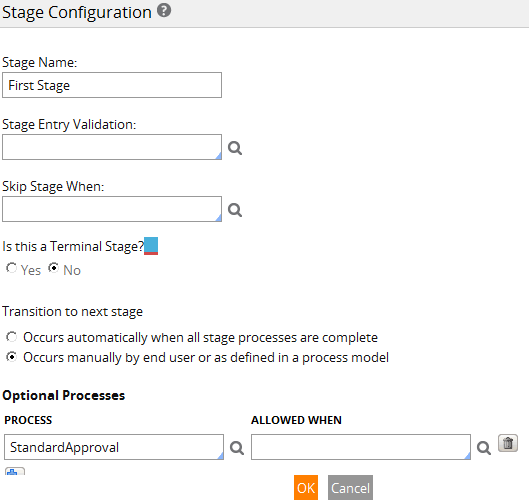Expand Skip Stage When autocomplete corner
The image size is (529, 500).
(x=219, y=218)
